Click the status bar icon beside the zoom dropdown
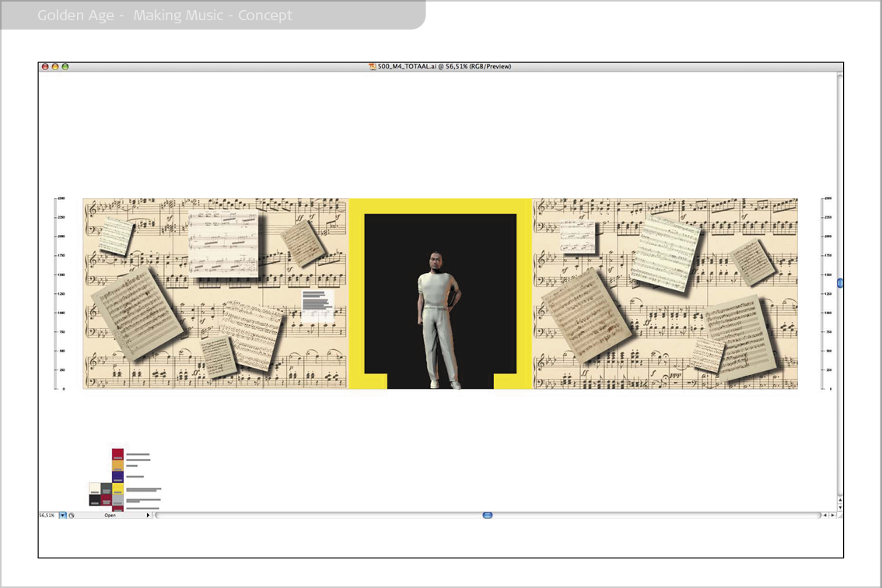Screen dimensions: 882x588 [72, 516]
